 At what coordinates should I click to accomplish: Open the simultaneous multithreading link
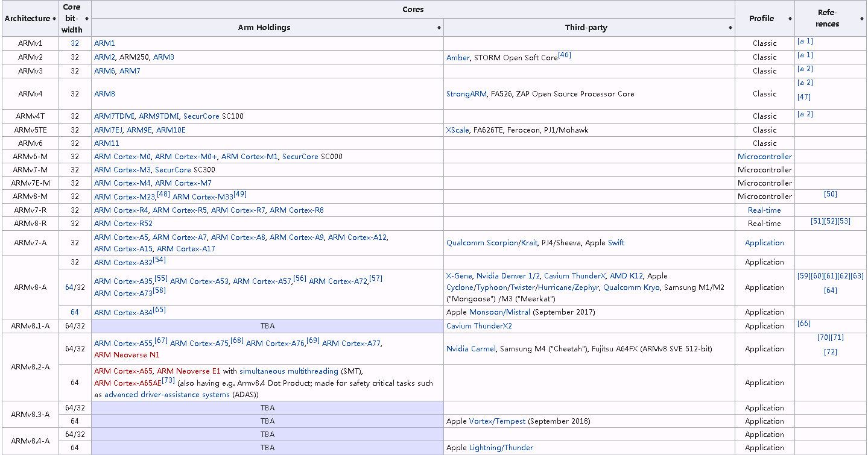[x=289, y=371]
